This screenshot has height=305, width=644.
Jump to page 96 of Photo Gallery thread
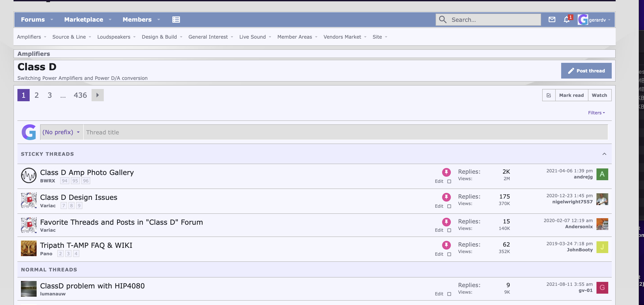click(x=85, y=181)
